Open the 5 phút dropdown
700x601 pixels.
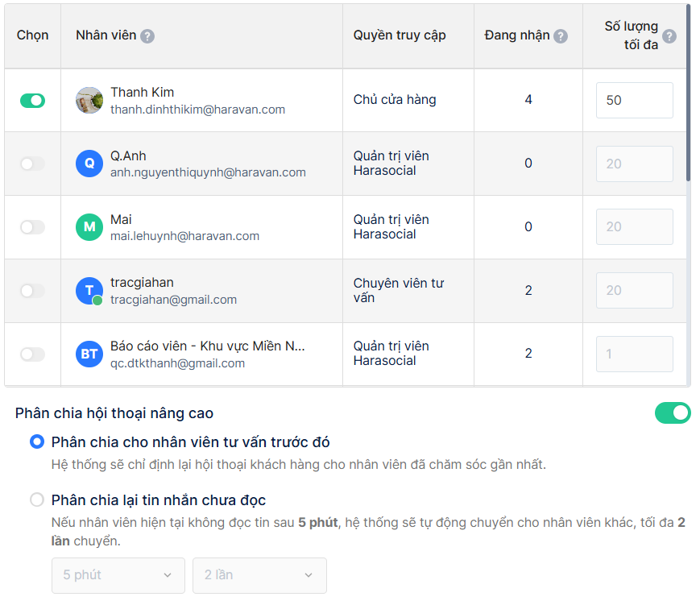pyautogui.click(x=118, y=575)
